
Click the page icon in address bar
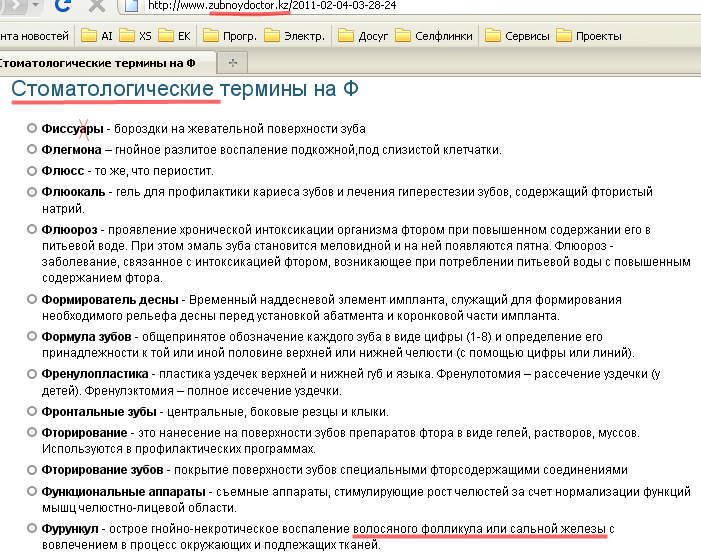pos(131,6)
